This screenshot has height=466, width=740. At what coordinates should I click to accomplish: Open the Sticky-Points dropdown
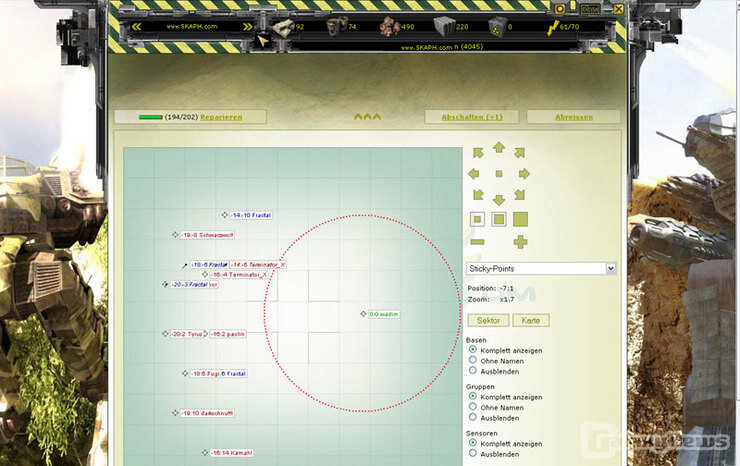pyautogui.click(x=541, y=269)
